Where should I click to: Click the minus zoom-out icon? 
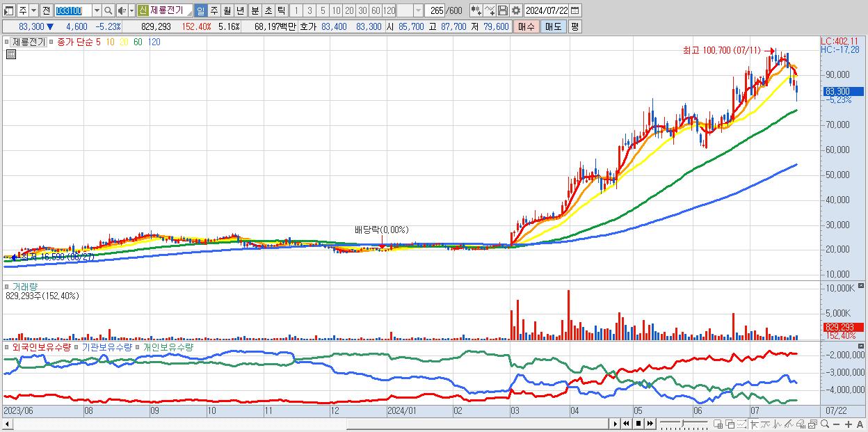[x=836, y=424]
